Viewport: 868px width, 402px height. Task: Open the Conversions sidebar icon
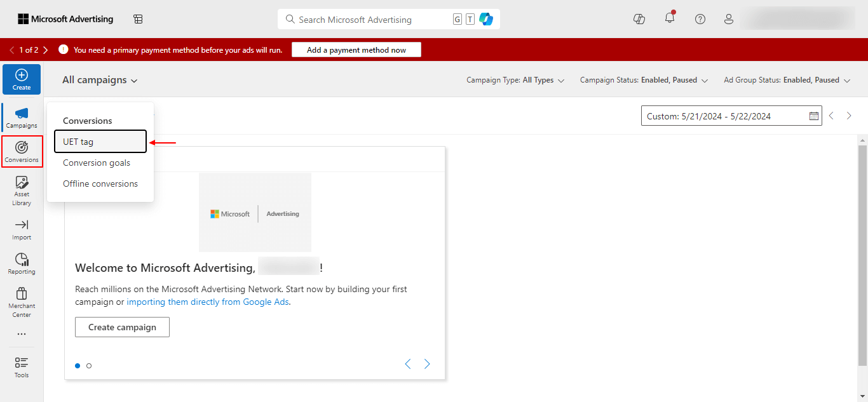click(22, 152)
